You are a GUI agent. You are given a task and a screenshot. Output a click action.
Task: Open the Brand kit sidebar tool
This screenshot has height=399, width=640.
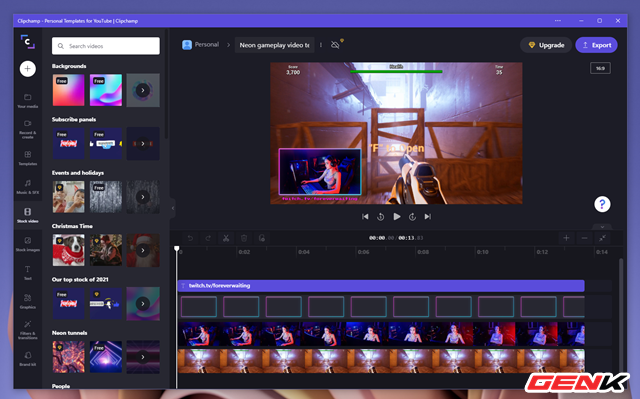(28, 359)
